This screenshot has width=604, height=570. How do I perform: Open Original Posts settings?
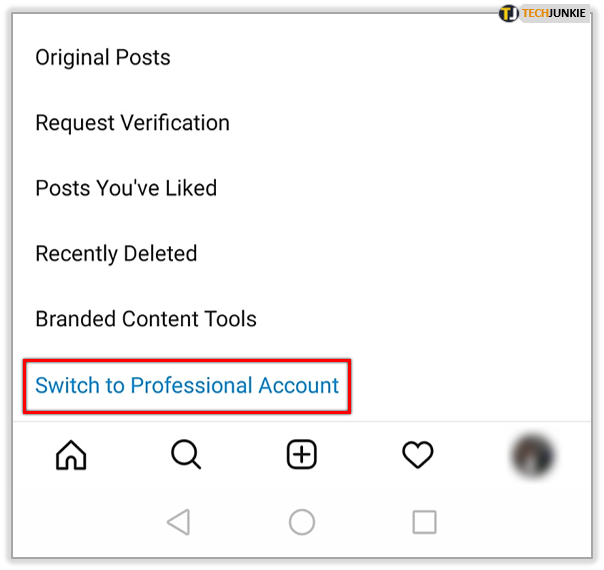[103, 58]
